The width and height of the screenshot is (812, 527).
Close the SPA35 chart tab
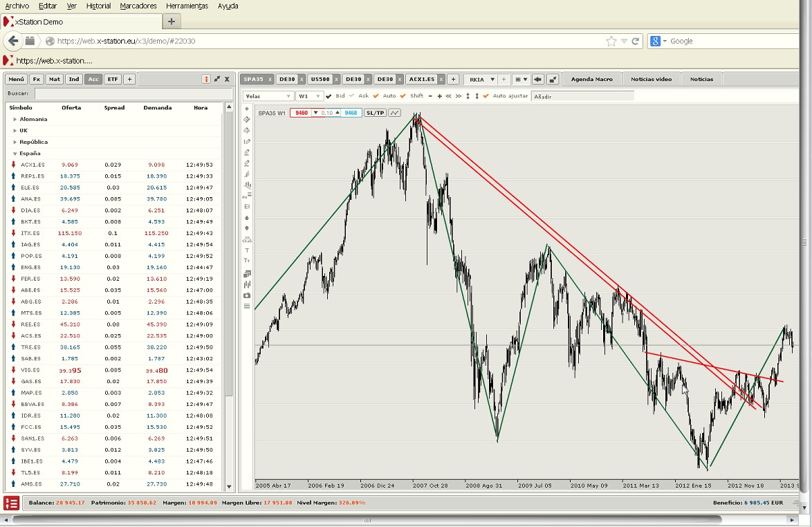coord(269,80)
